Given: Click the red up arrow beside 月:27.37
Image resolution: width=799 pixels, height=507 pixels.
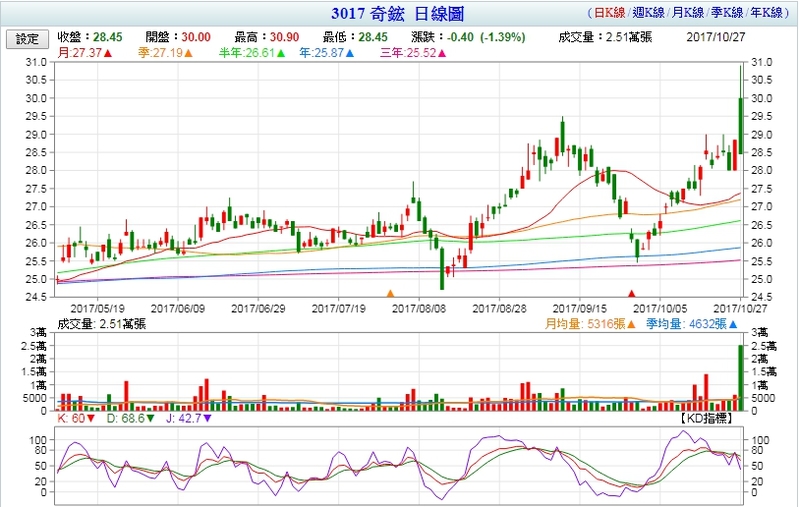Looking at the screenshot, I should coord(108,53).
